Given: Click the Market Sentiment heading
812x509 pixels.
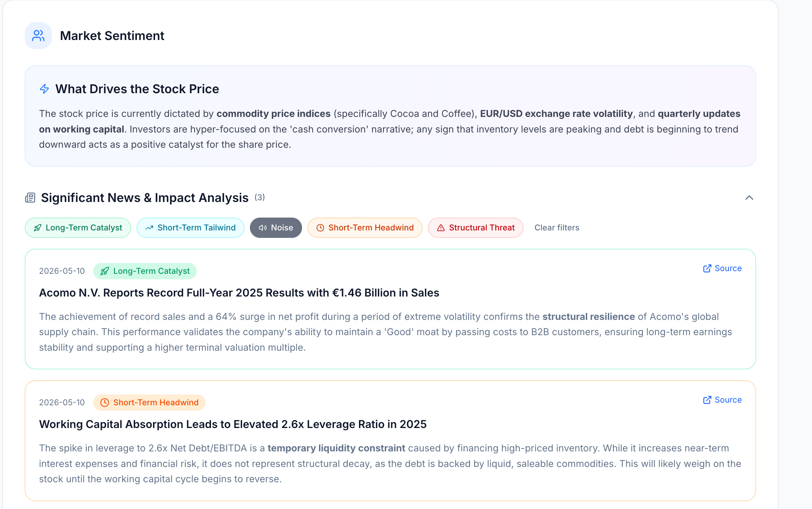Looking at the screenshot, I should coord(112,36).
